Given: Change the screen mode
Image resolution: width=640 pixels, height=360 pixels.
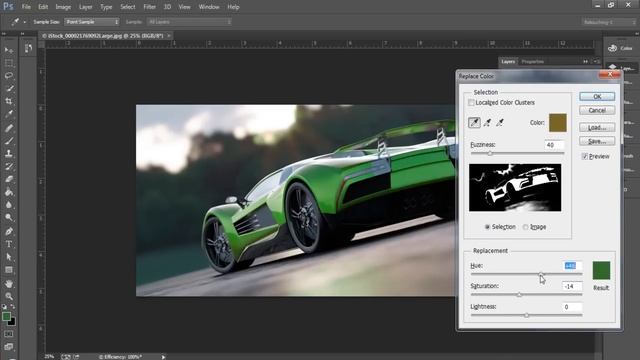Looking at the screenshot, I should click(x=9, y=347).
